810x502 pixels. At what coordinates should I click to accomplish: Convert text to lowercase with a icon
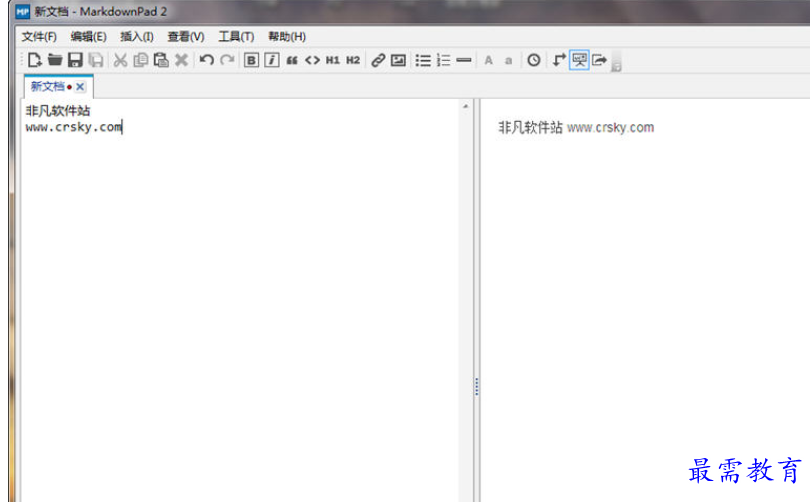tap(508, 60)
